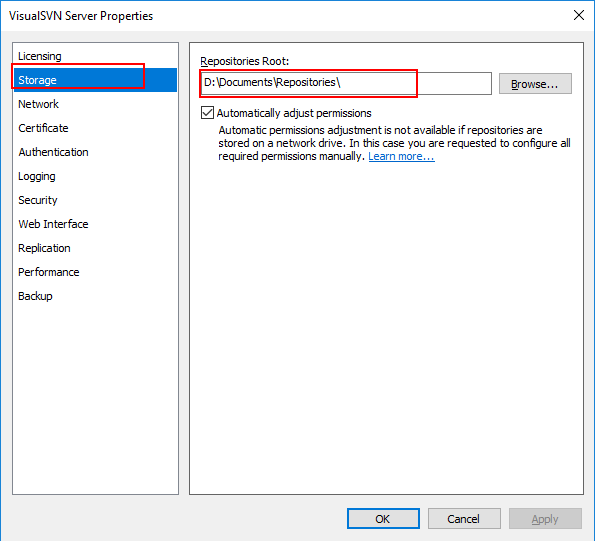Click the Cancel button
The image size is (595, 541).
[x=464, y=519]
